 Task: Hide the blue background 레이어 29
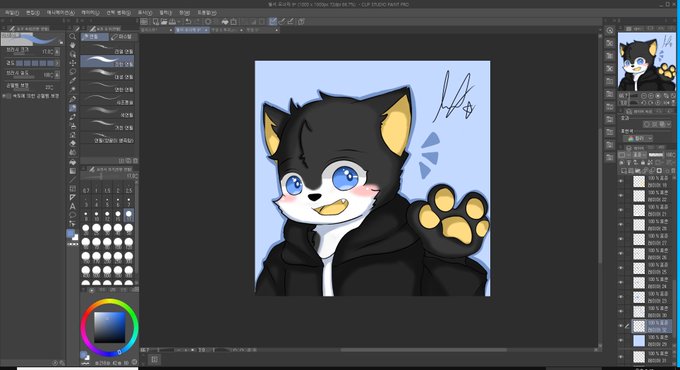[621, 341]
